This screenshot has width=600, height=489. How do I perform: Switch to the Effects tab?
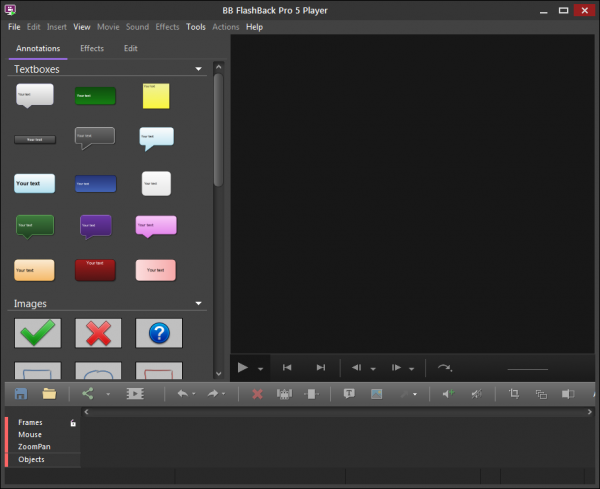pos(92,48)
